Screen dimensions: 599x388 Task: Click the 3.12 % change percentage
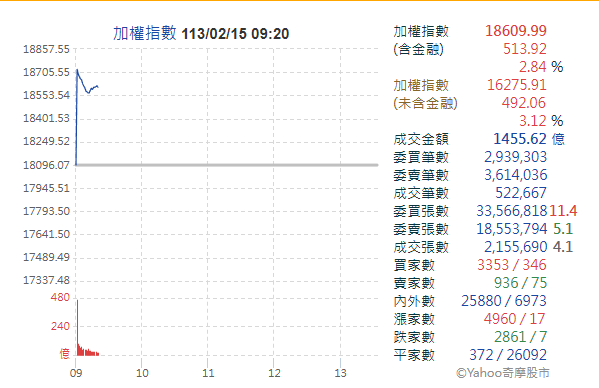point(541,121)
